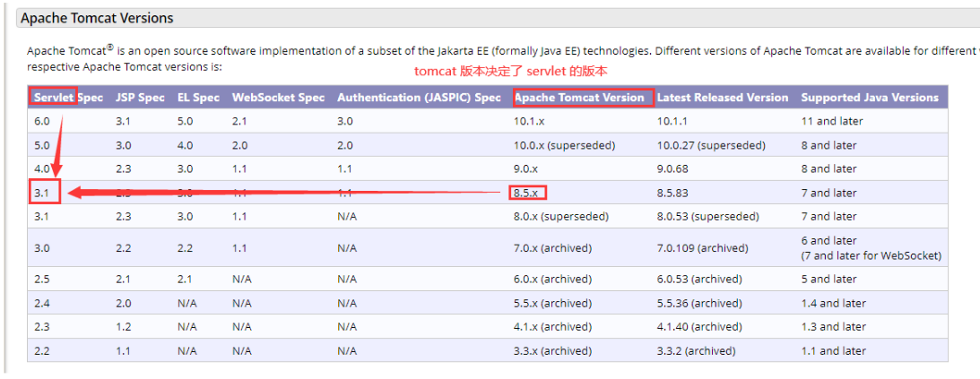Image resolution: width=980 pixels, height=379 pixels.
Task: Click the 6.0.x (archived) version cell
Action: tap(552, 279)
